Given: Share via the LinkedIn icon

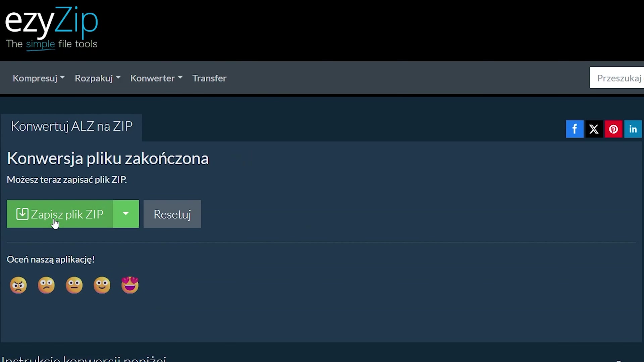Looking at the screenshot, I should pyautogui.click(x=633, y=129).
